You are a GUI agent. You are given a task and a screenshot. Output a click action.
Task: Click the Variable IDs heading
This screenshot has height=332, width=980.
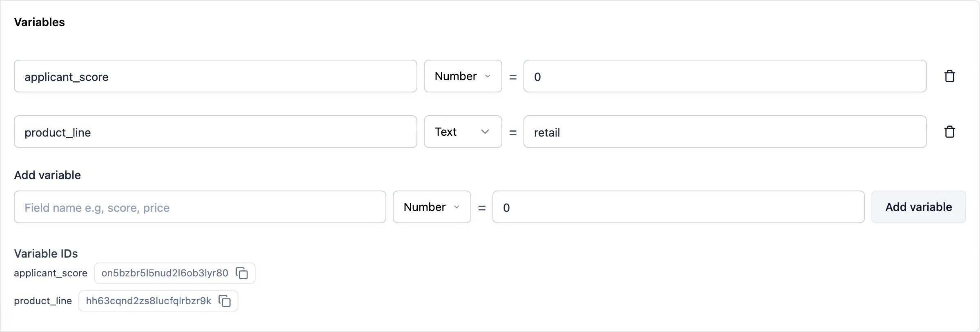tap(46, 253)
